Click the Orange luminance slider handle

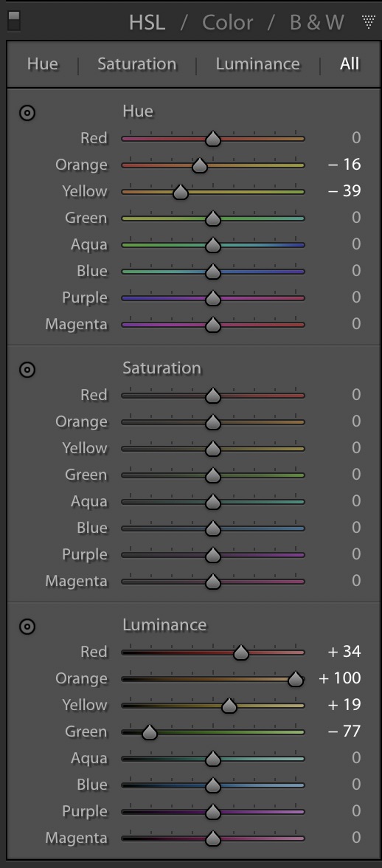pyautogui.click(x=296, y=679)
